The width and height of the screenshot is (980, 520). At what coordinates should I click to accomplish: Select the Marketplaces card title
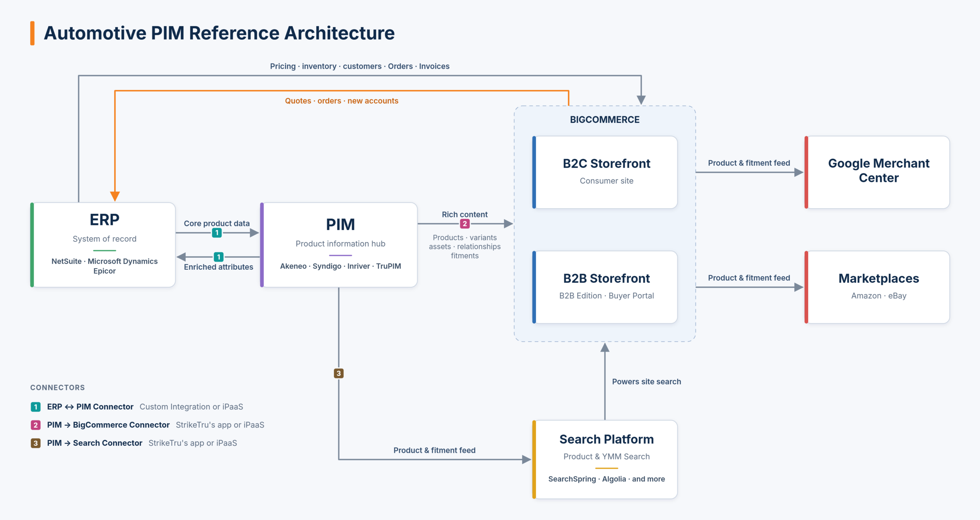879,278
